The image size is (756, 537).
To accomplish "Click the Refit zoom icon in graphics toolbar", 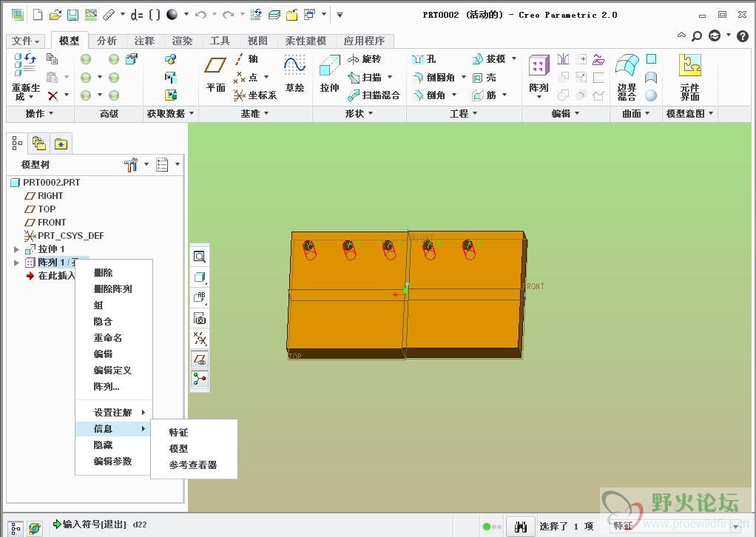I will coord(200,257).
